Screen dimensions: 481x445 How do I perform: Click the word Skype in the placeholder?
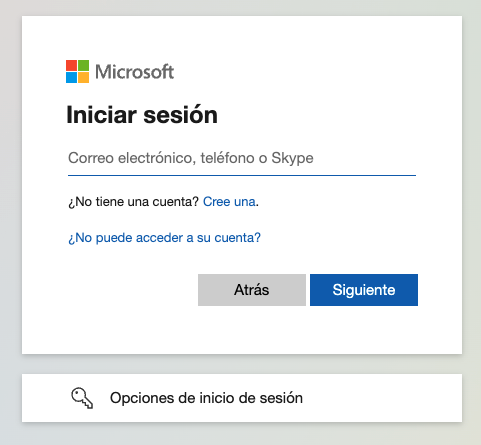point(292,158)
